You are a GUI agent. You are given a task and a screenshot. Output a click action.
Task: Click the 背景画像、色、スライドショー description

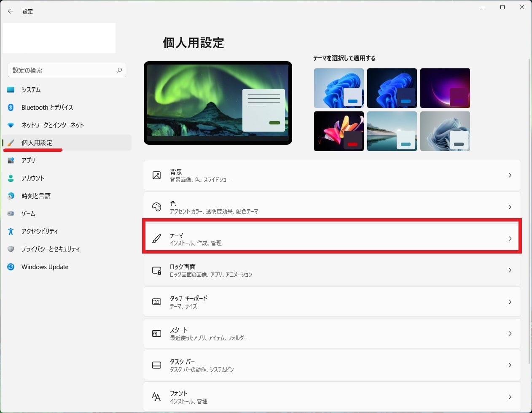pyautogui.click(x=200, y=180)
